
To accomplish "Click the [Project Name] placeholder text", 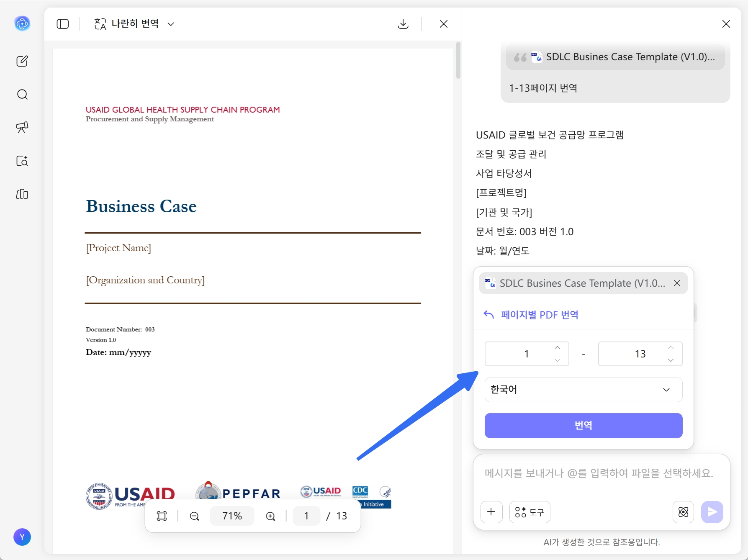I will (x=118, y=248).
